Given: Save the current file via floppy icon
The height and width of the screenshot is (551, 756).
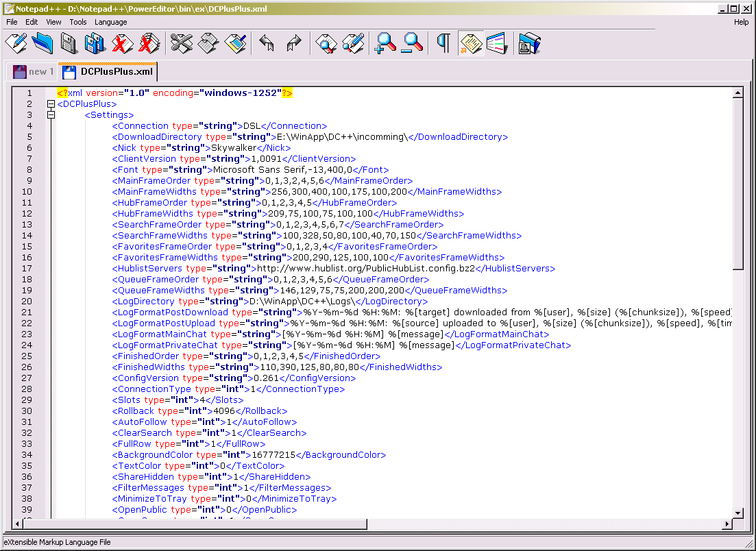Looking at the screenshot, I should 69,43.
